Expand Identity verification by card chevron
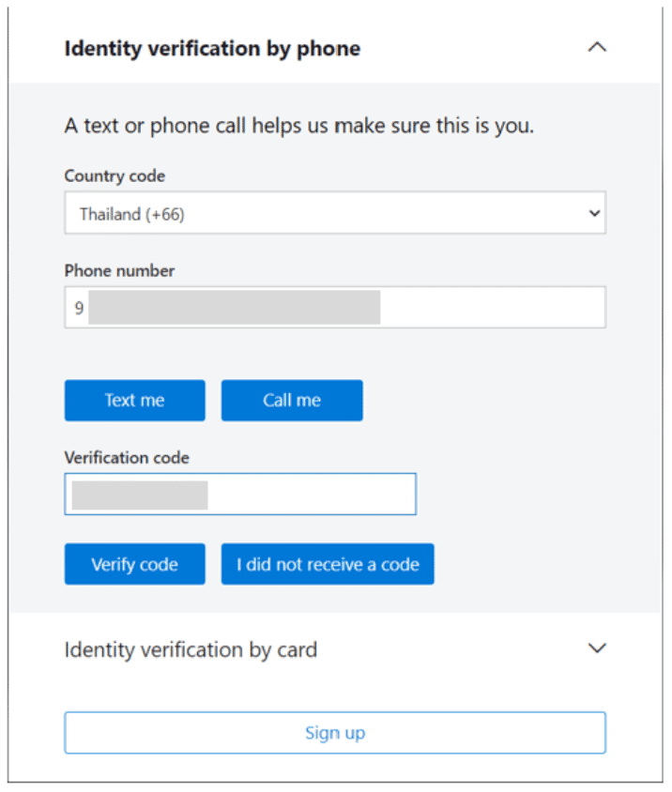 point(596,648)
